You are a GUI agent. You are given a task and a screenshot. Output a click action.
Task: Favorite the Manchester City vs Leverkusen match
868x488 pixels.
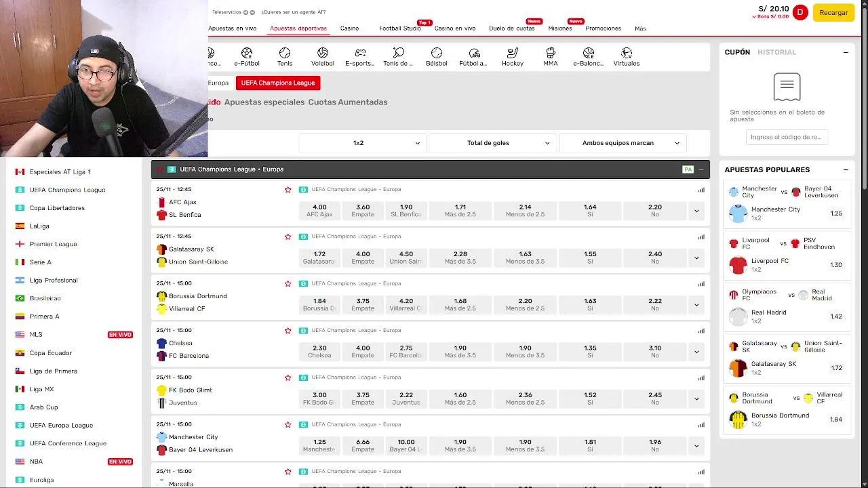click(288, 424)
